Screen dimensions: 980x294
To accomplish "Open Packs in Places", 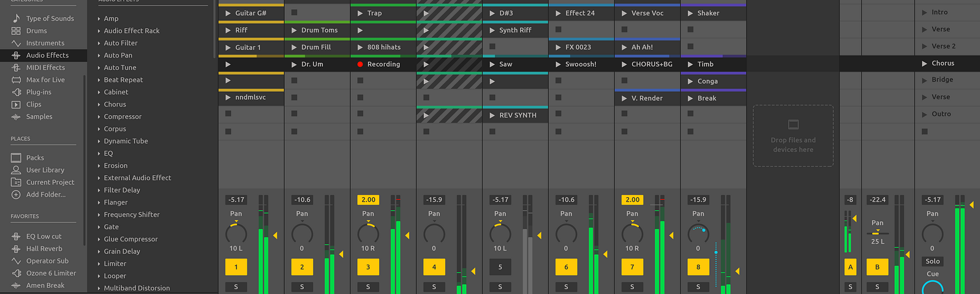I will (28, 157).
